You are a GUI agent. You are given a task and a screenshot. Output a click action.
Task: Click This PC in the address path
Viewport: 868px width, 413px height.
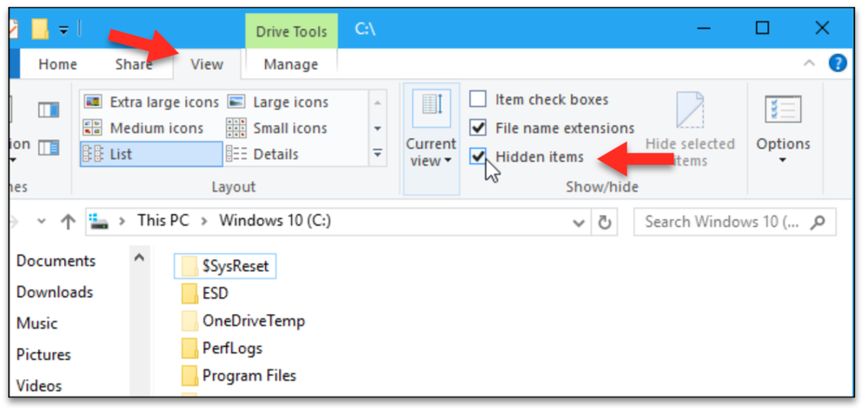click(x=163, y=220)
